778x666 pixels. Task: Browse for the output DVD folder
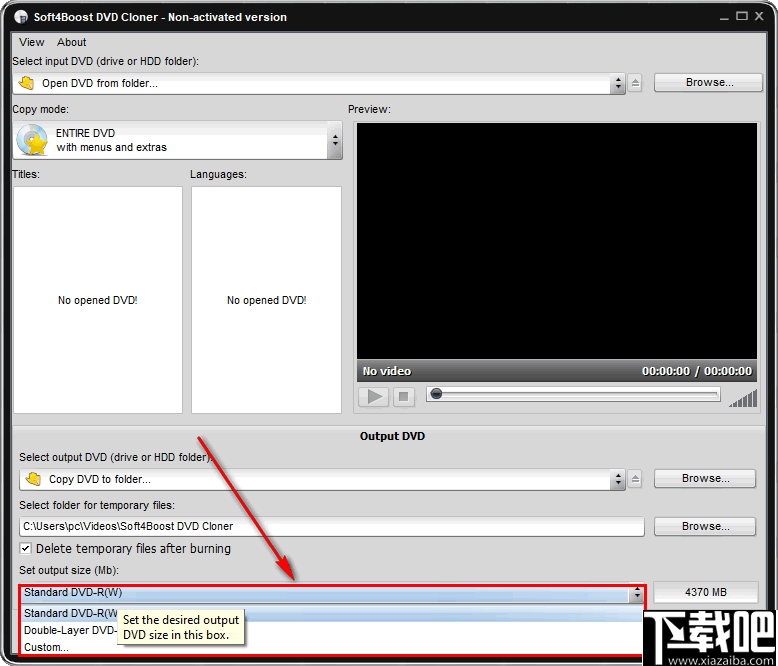(705, 478)
